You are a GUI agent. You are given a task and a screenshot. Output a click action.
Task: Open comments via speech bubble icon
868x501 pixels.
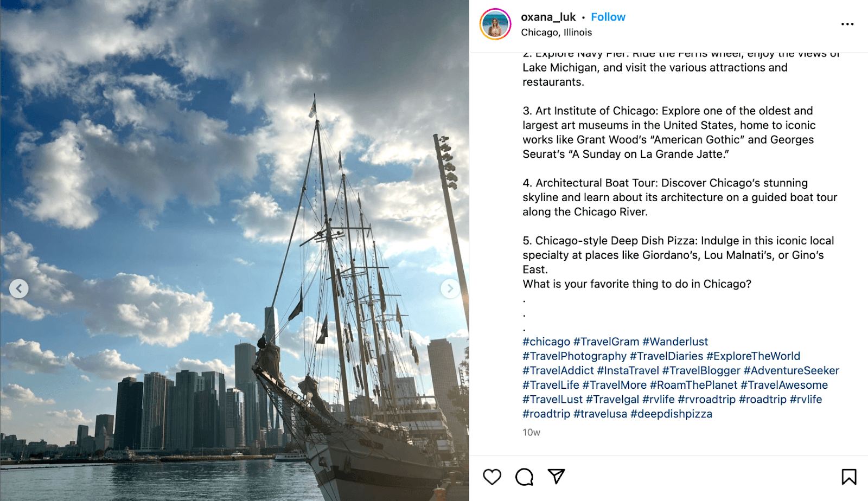[x=524, y=477]
